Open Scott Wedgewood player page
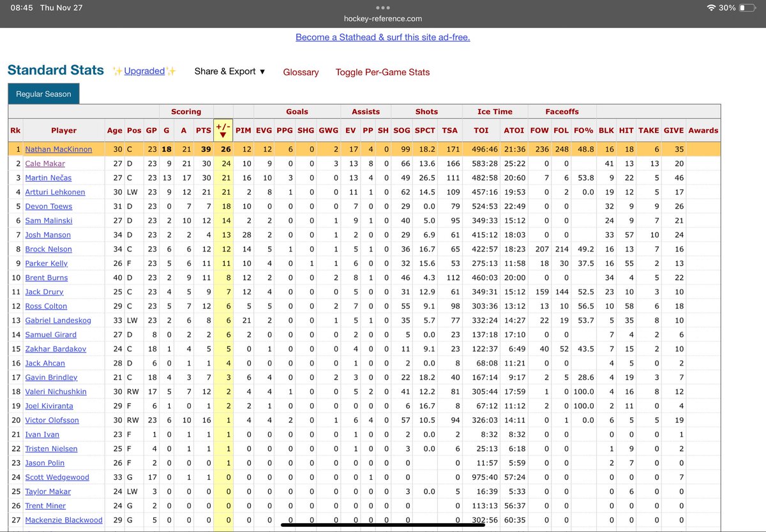The image size is (766, 532). click(x=57, y=477)
